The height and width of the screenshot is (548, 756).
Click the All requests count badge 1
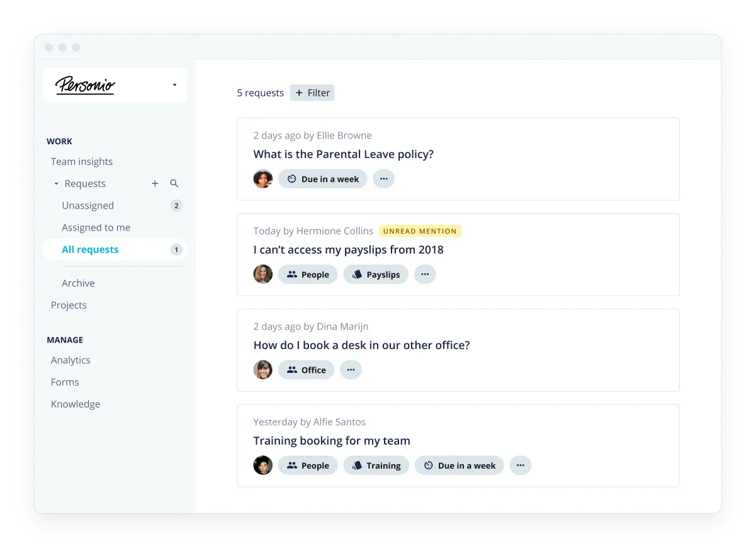coord(176,249)
